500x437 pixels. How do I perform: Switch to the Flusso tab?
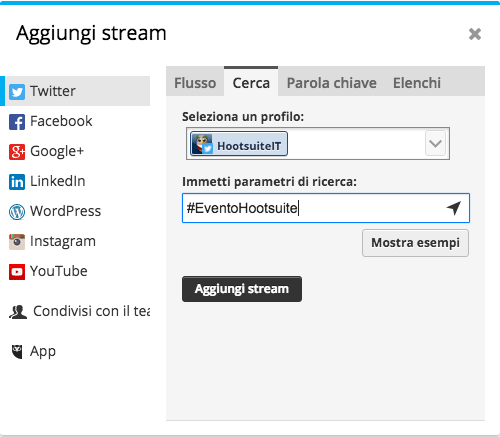point(195,83)
